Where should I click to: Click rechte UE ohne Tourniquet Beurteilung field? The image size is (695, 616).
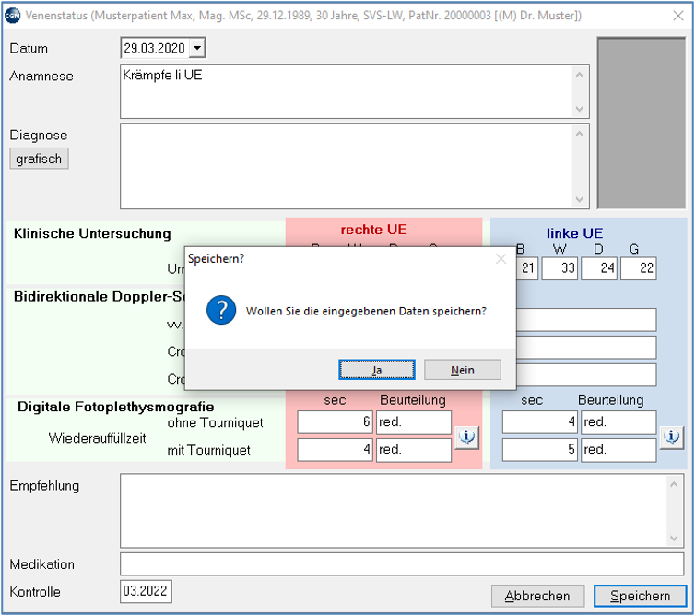click(x=414, y=422)
